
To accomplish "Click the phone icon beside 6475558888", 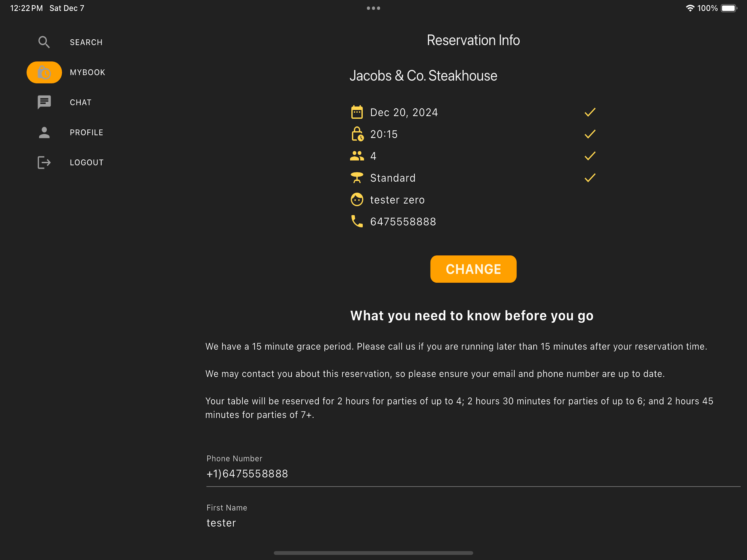I will tap(357, 221).
